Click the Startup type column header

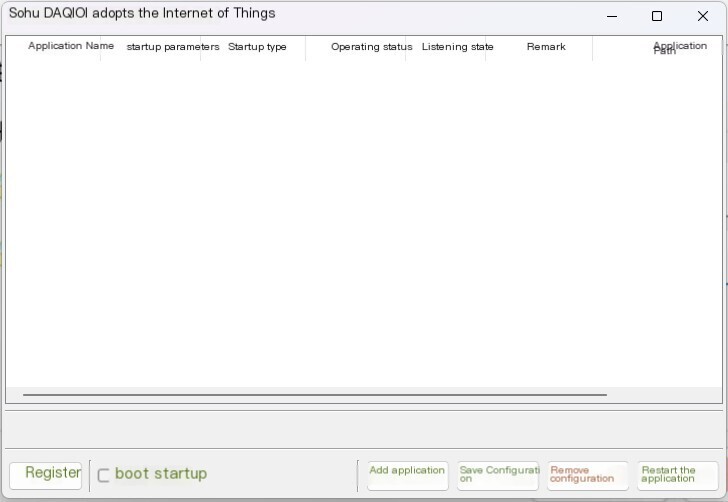tap(253, 48)
